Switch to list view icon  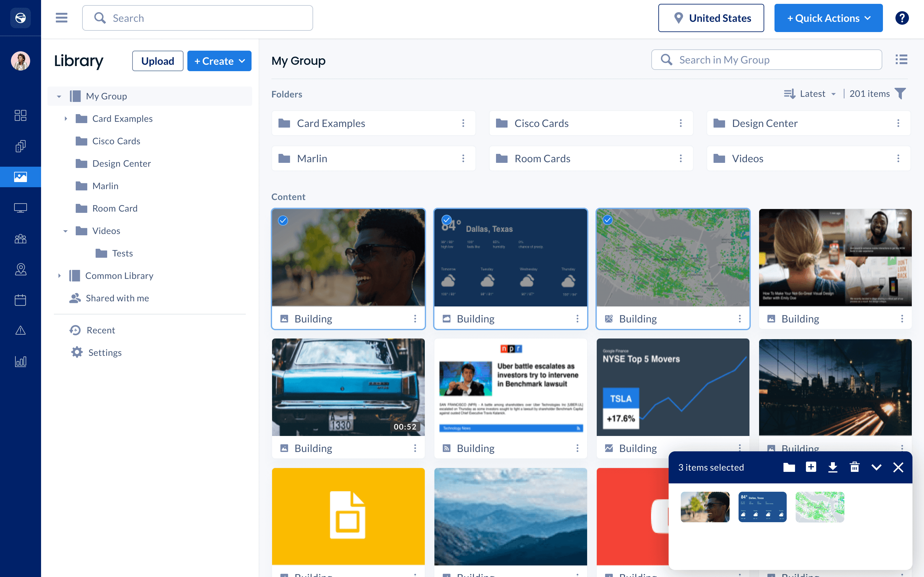tap(901, 60)
